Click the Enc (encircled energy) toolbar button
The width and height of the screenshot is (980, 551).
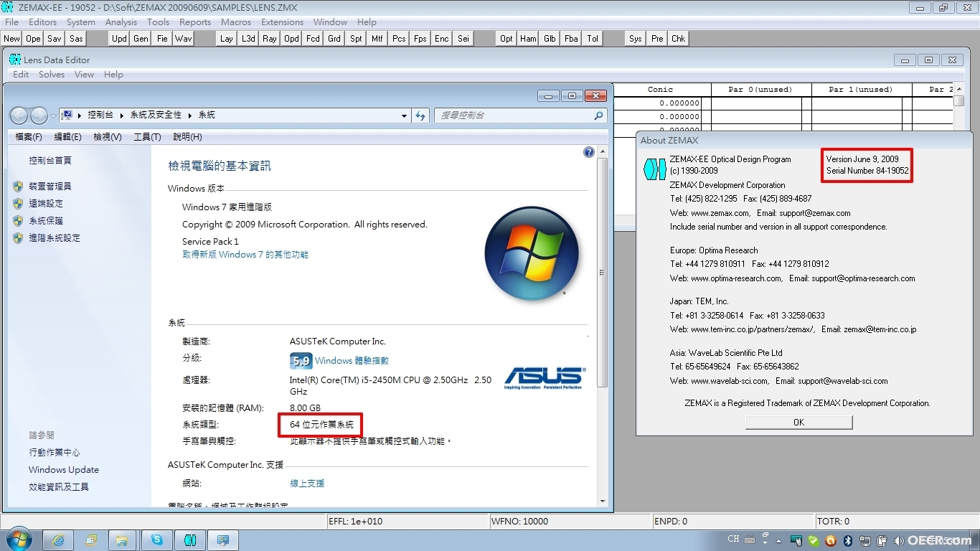[x=443, y=39]
